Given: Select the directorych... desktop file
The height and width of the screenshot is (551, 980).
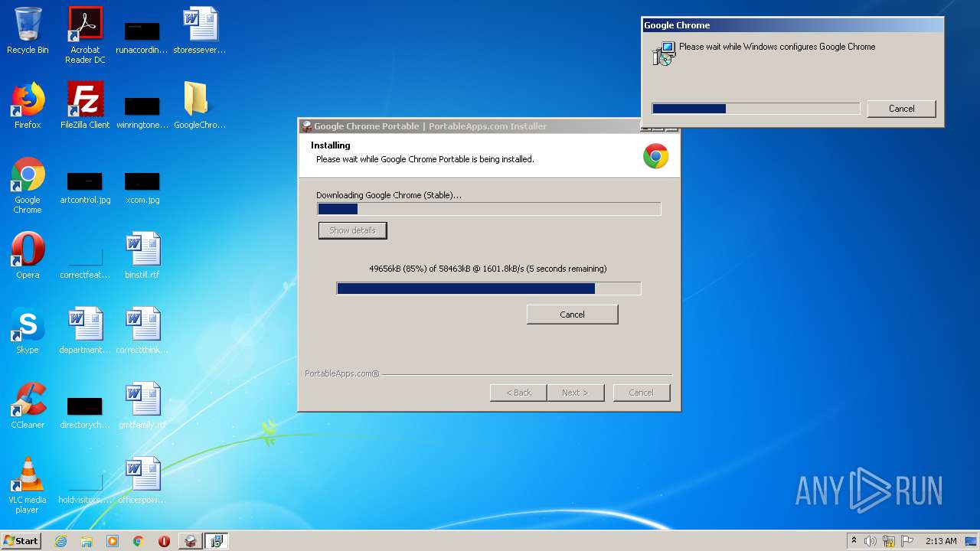Looking at the screenshot, I should click(85, 412).
